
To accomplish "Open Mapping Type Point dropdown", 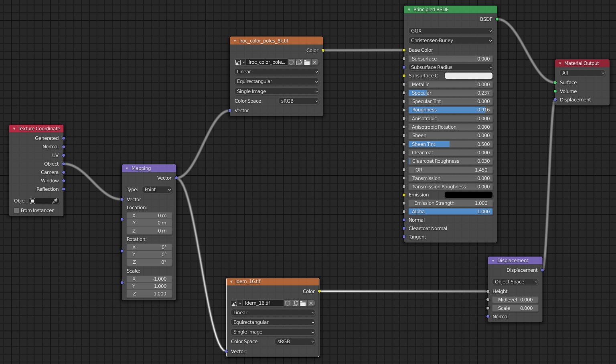I will click(157, 190).
